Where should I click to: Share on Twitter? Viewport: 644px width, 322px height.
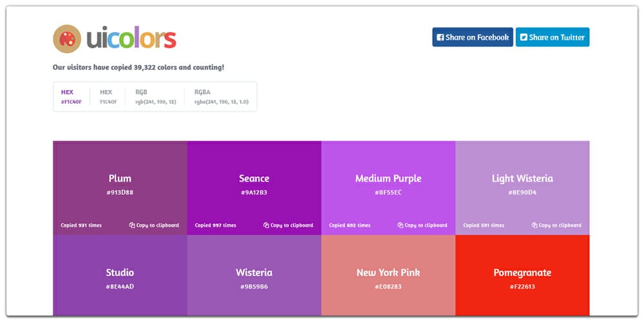coord(552,37)
